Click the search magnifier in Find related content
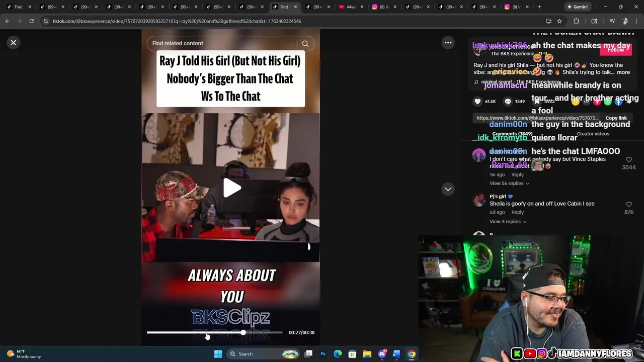644x362 pixels. click(305, 44)
